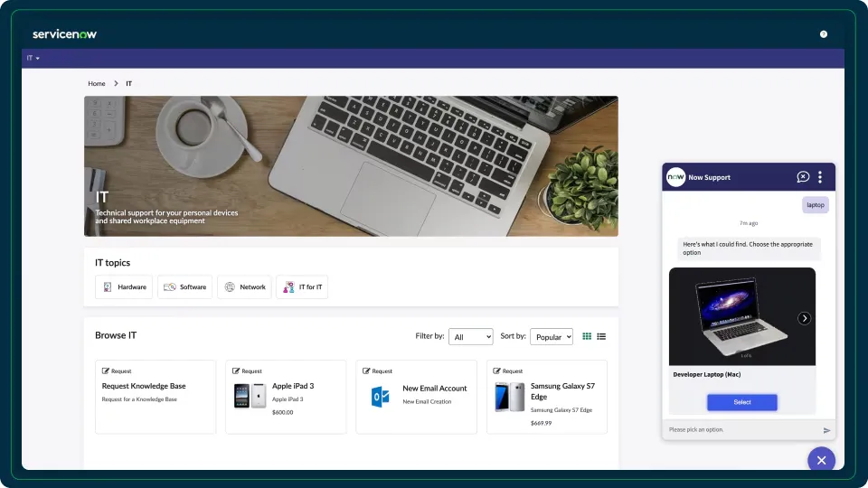Click the Network globe icon

[x=230, y=287]
